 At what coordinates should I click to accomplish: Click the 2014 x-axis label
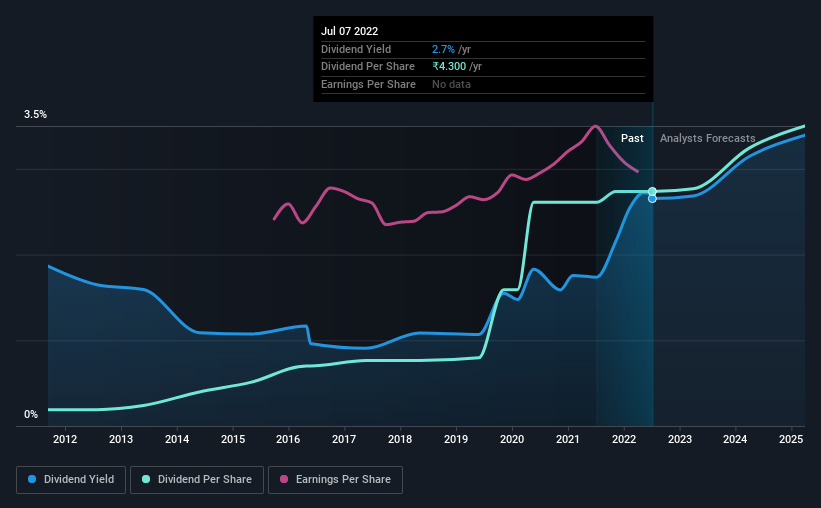click(177, 439)
